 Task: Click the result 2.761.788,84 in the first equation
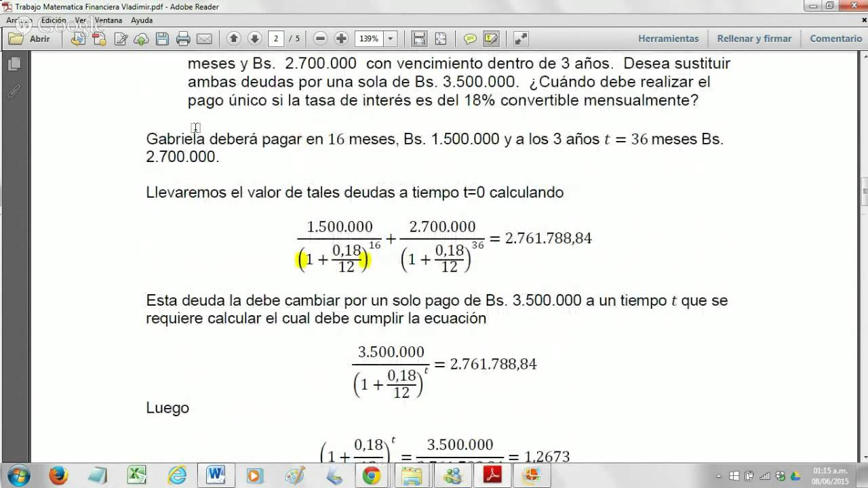tap(549, 238)
